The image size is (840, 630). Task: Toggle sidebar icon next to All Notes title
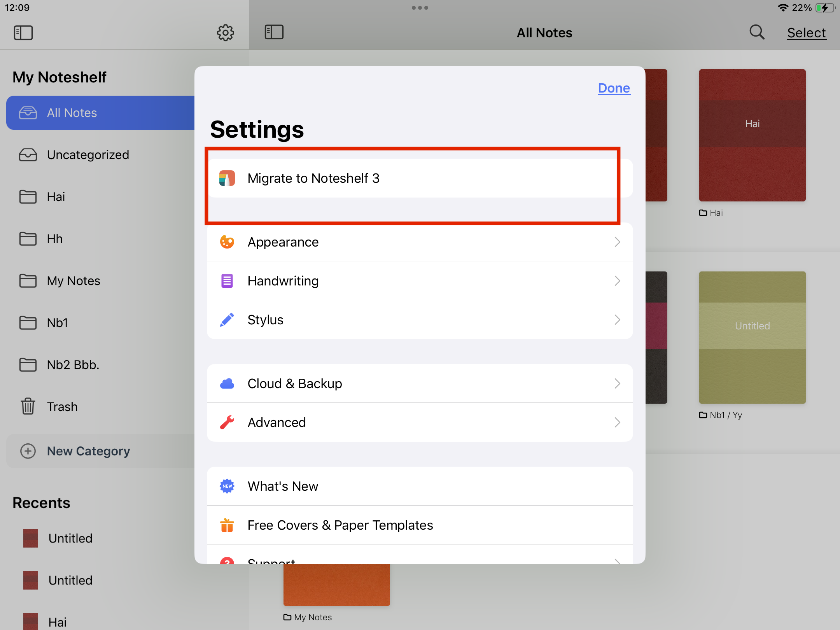pyautogui.click(x=274, y=32)
